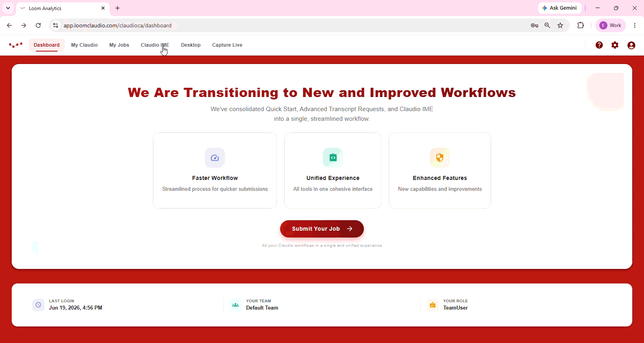The height and width of the screenshot is (343, 644).
Task: Click the 'LAST LOGIN' label
Action: [62, 301]
